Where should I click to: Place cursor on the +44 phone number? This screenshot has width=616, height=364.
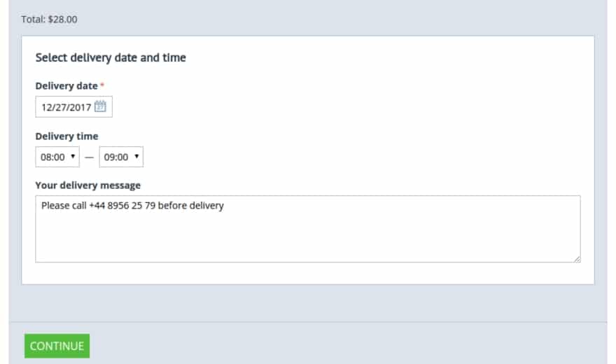(122, 205)
